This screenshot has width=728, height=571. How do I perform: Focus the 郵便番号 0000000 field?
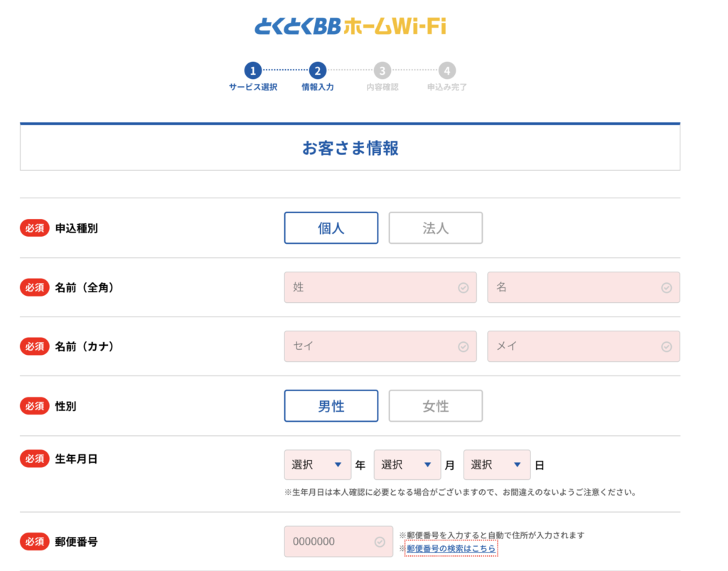click(338, 541)
